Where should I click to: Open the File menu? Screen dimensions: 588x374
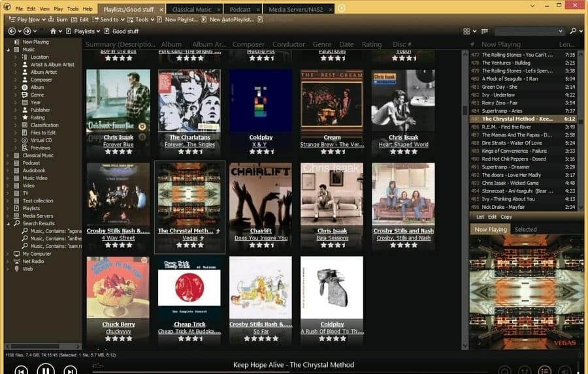[19, 8]
